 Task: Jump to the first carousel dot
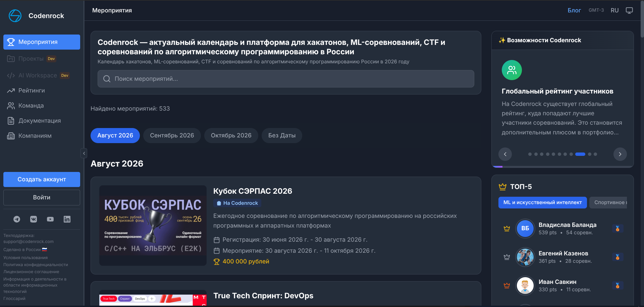click(x=530, y=154)
